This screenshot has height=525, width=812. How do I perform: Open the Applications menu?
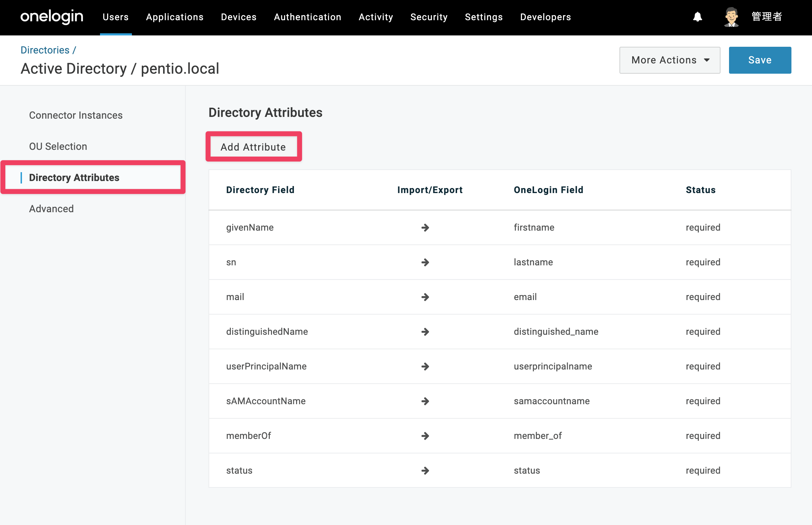click(x=175, y=17)
